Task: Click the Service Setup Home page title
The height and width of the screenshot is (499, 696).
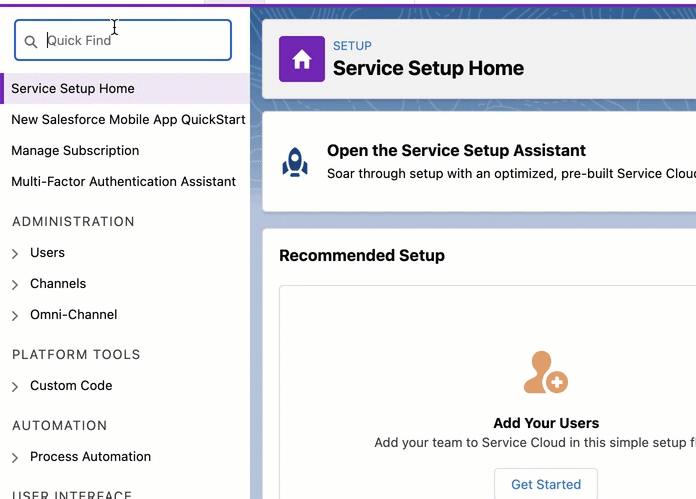Action: 428,68
